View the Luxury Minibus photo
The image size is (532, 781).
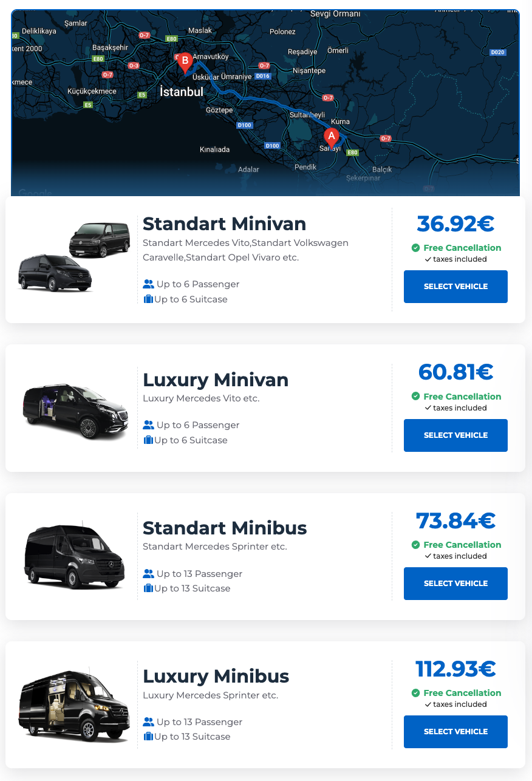[75, 704]
